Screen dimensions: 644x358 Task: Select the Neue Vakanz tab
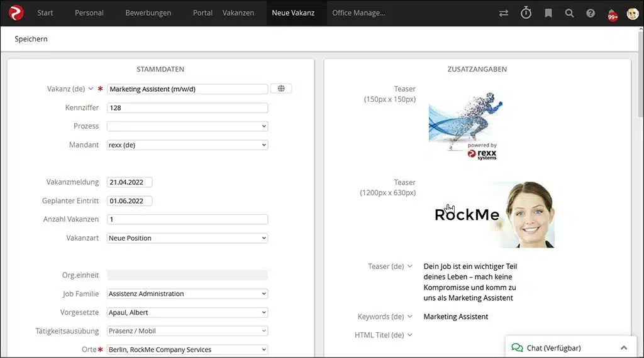293,13
